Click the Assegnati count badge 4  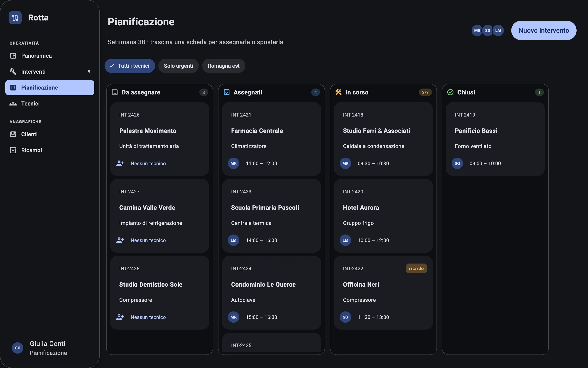(316, 92)
